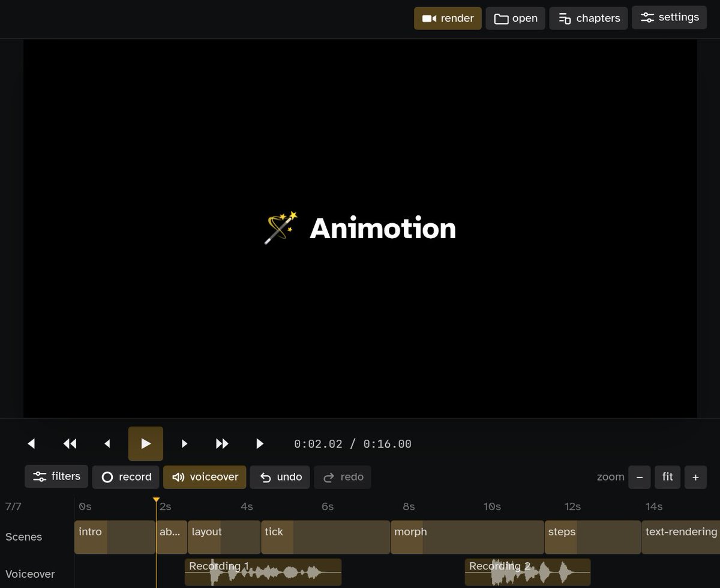Click the Animotion title in the preview
The height and width of the screenshot is (588, 720).
coord(383,229)
